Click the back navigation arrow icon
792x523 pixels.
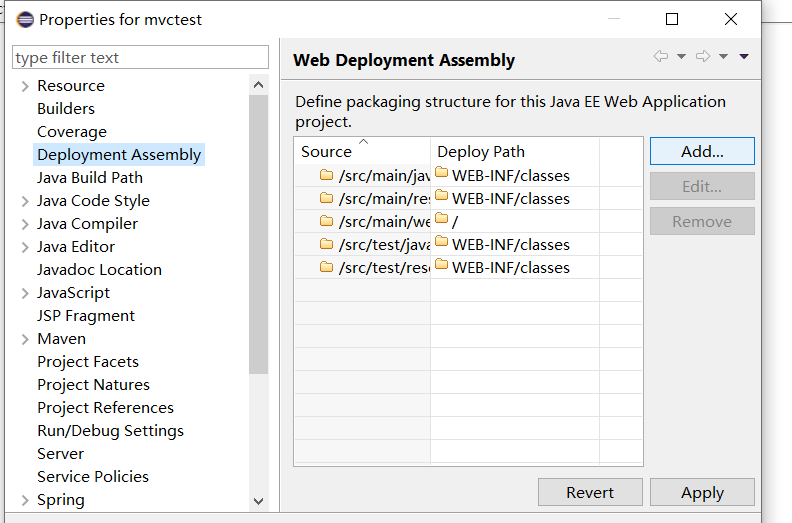(x=661, y=57)
